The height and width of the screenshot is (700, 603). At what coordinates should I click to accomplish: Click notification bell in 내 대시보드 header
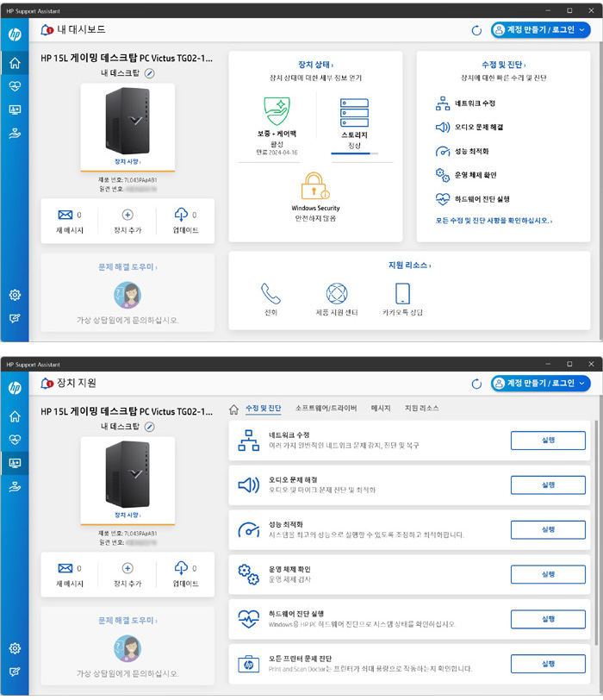tap(47, 30)
